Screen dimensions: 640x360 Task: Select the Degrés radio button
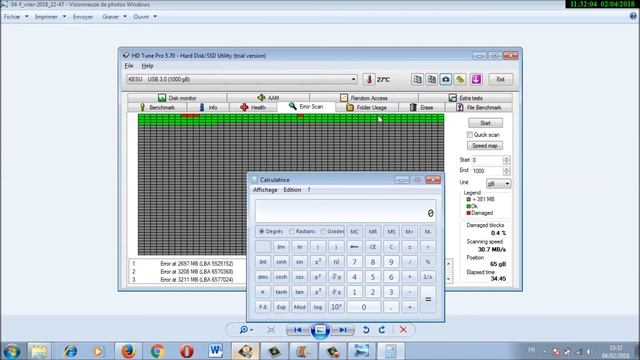(262, 231)
